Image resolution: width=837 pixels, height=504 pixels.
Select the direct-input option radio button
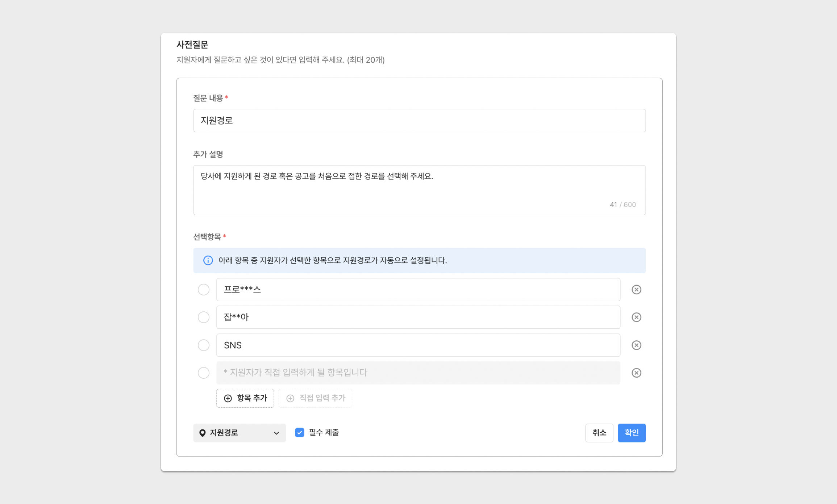coord(204,373)
